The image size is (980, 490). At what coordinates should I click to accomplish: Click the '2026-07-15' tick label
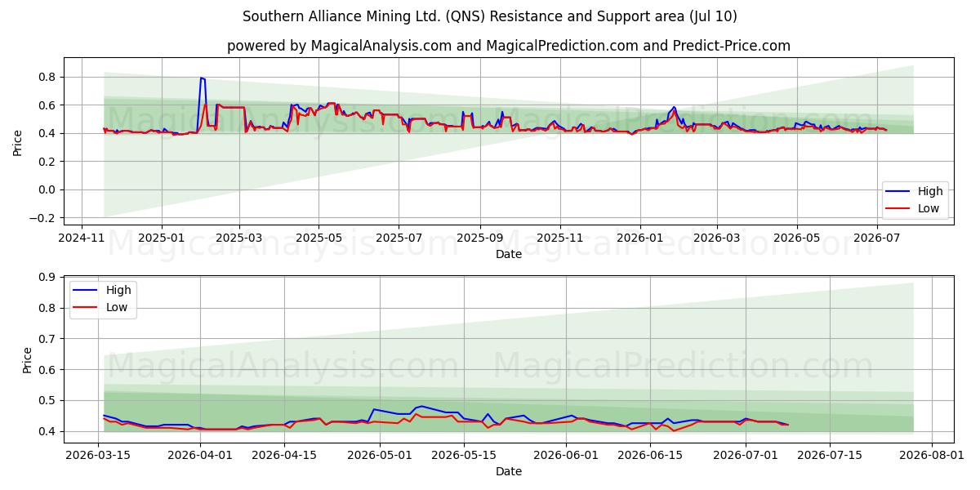coord(830,455)
